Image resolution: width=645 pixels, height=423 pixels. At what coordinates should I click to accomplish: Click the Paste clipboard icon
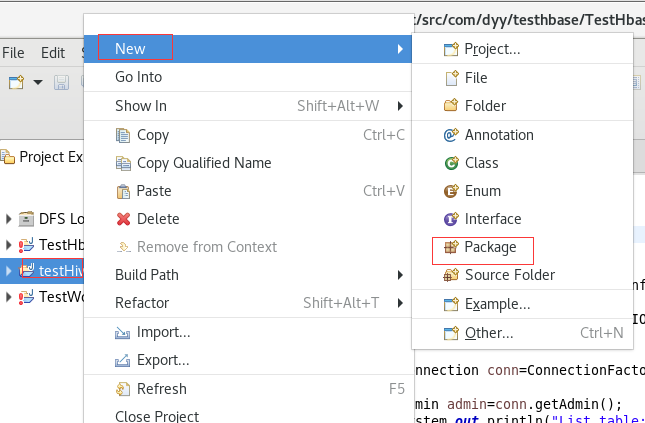[124, 191]
